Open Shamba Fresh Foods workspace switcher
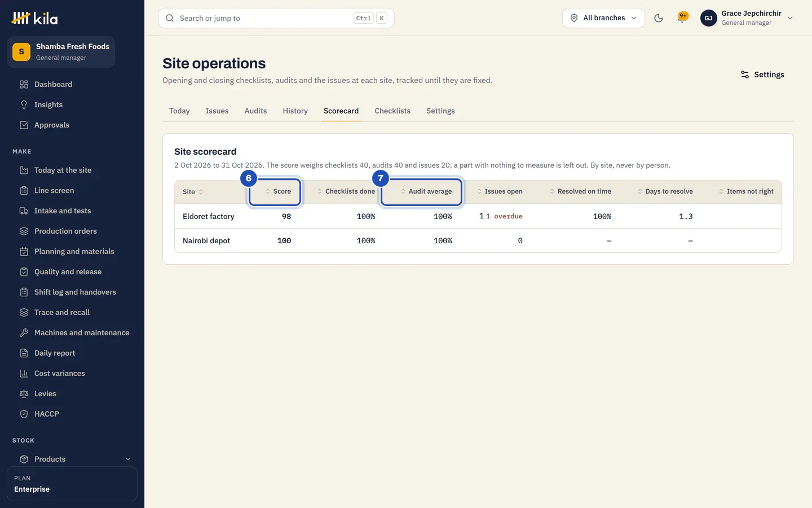The height and width of the screenshot is (508, 812). [61, 52]
